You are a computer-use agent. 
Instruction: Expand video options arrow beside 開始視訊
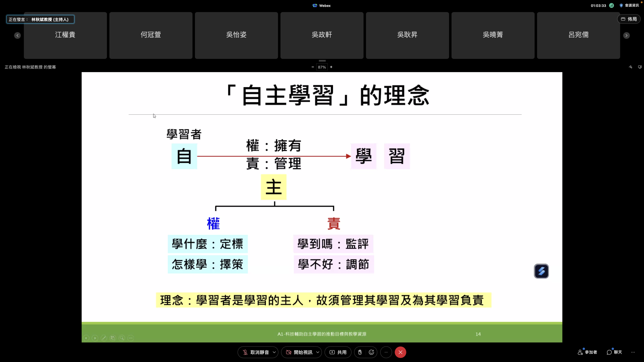[x=318, y=352]
